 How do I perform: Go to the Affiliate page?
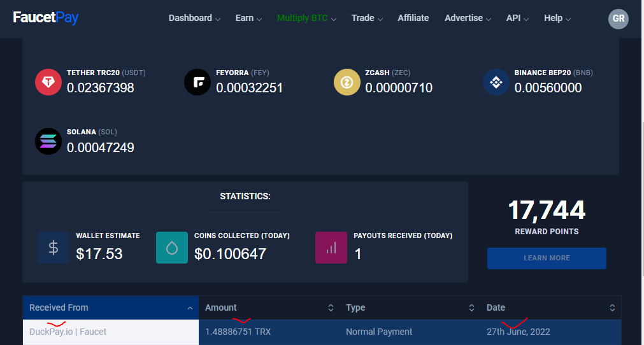tap(413, 18)
